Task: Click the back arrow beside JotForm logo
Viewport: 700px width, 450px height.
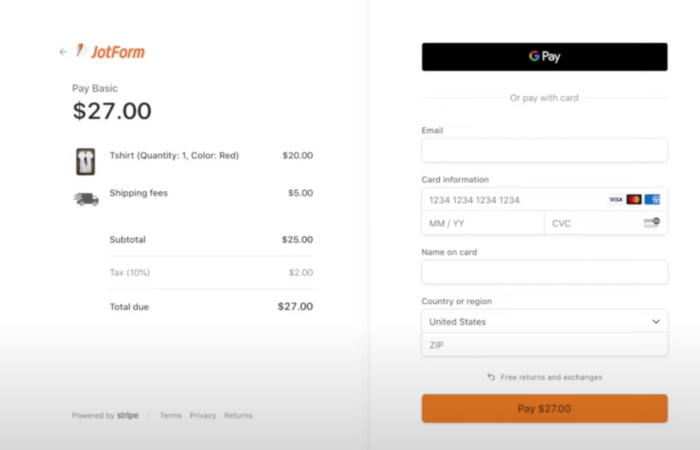Action: tap(63, 52)
